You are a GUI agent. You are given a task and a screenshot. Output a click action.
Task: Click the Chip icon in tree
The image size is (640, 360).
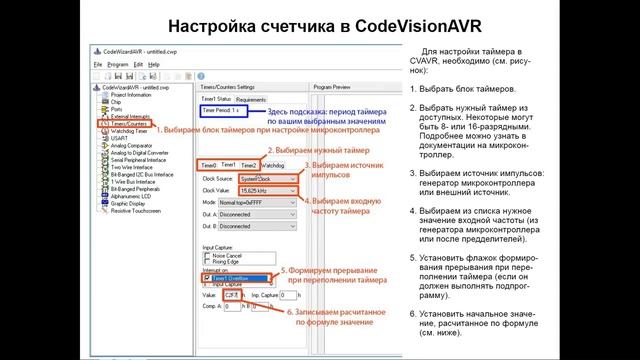pyautogui.click(x=105, y=102)
